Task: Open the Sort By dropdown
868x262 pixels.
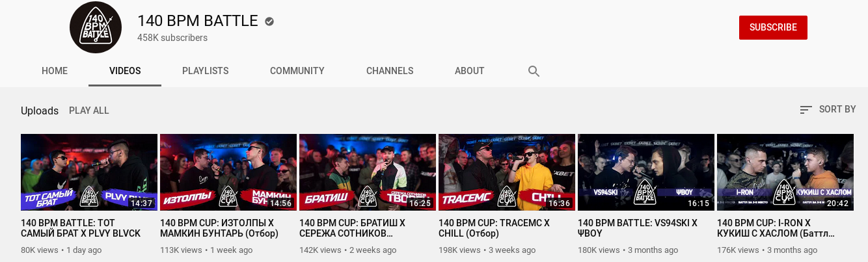Action: [x=828, y=109]
